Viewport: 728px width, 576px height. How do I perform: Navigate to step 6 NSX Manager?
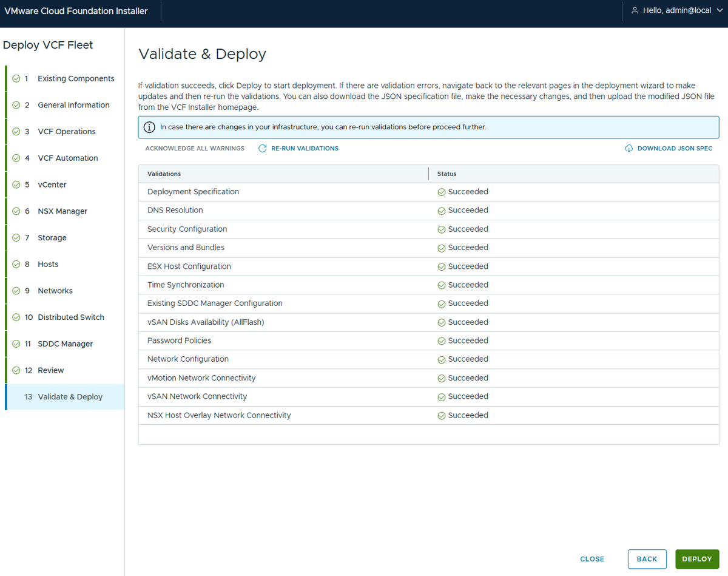point(65,211)
